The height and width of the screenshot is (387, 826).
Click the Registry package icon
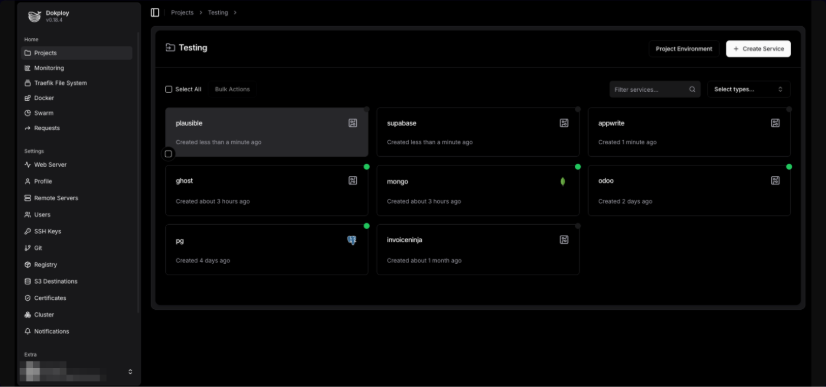pyautogui.click(x=28, y=265)
